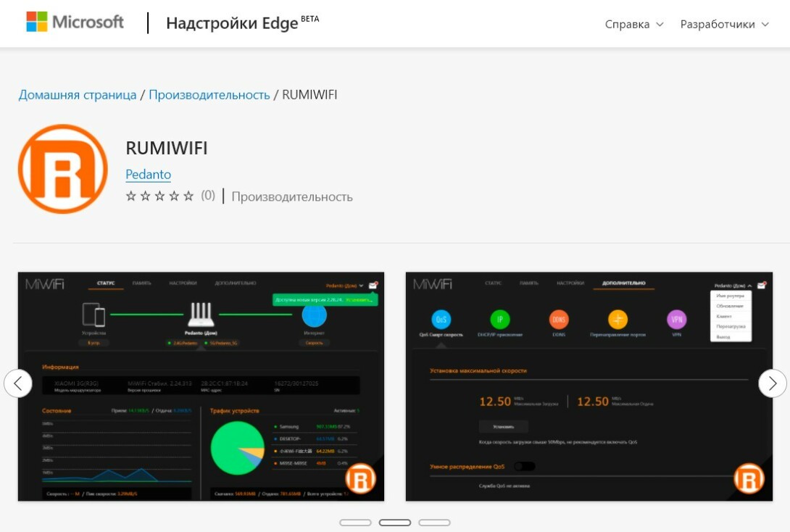Click the orange DDNS circle icon
Screen dimensions: 790x532
pos(559,320)
